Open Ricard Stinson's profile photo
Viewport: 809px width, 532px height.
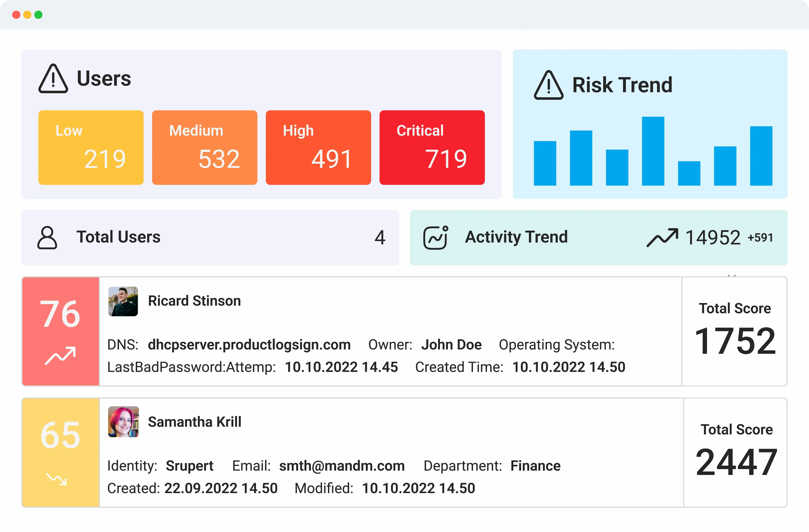pos(123,301)
